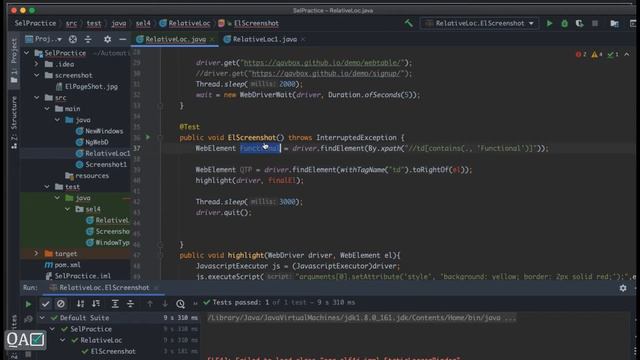Switch to the RelativeLoc1.java editor tab
The height and width of the screenshot is (360, 640).
(x=265, y=39)
